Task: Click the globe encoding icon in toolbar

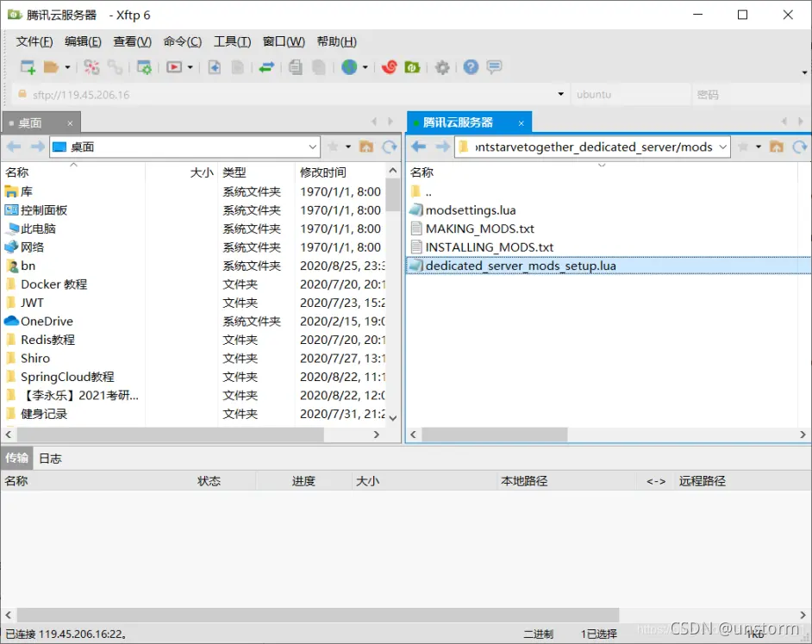Action: [x=350, y=67]
